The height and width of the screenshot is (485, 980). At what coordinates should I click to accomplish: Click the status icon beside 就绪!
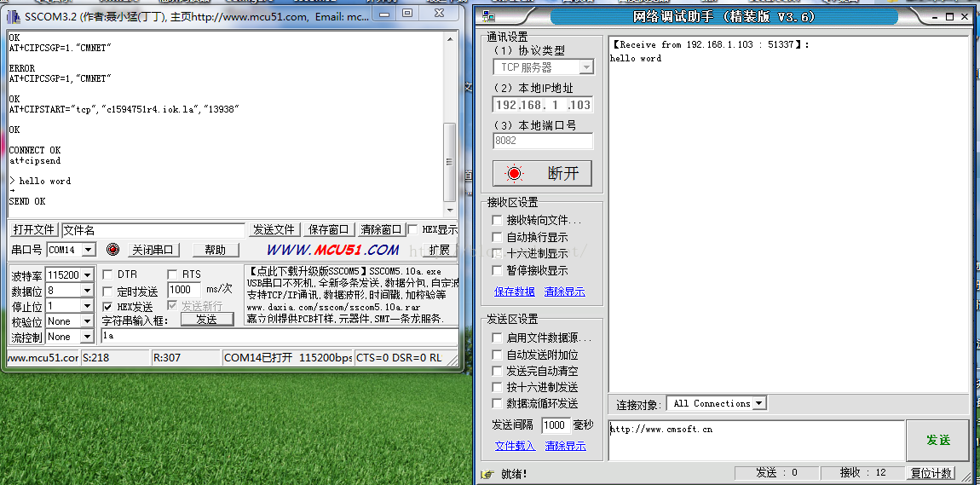(489, 474)
